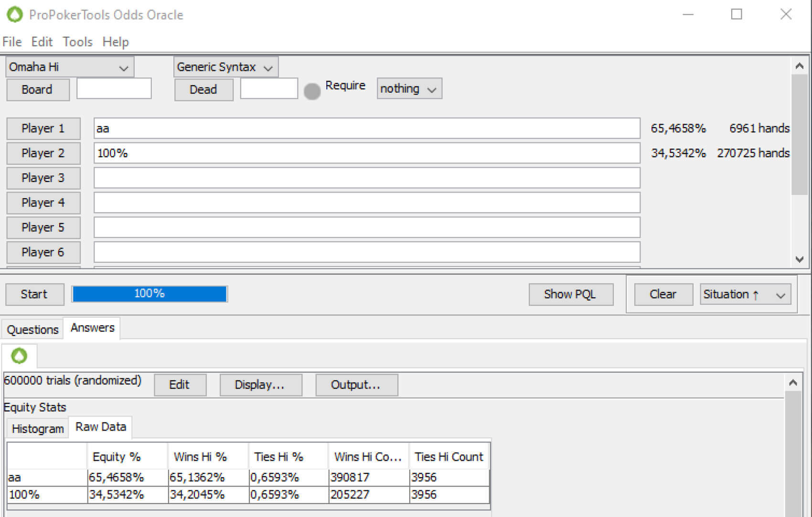
Task: Open the Require nothing dropdown
Action: (409, 89)
